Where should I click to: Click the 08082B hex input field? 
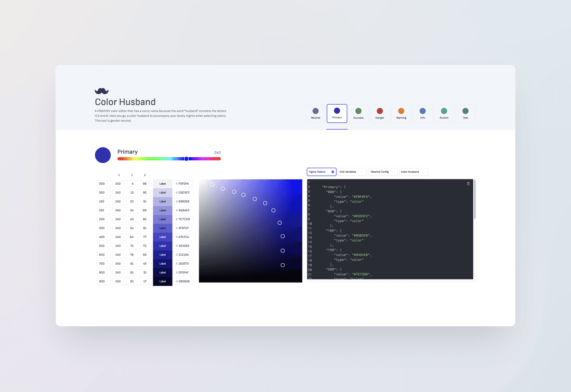coord(183,281)
